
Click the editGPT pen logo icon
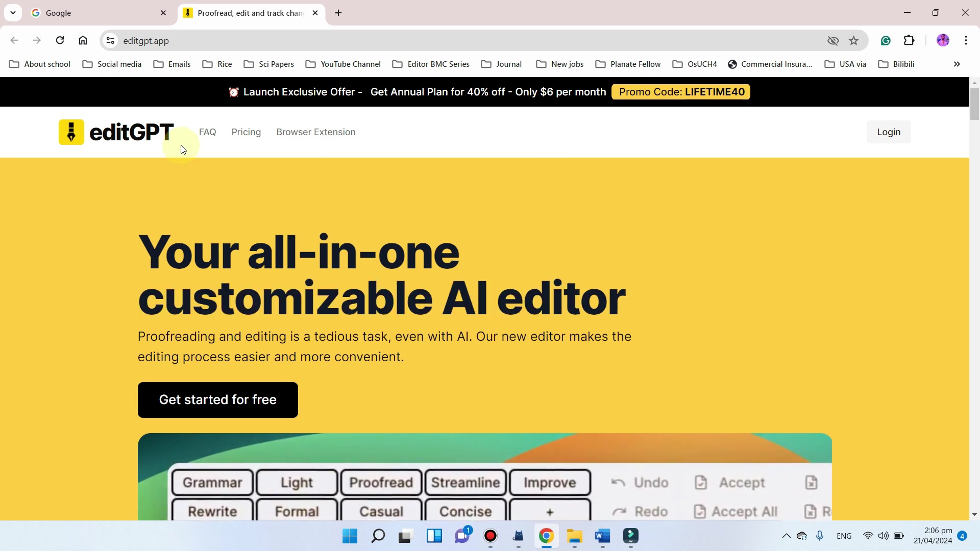[71, 132]
